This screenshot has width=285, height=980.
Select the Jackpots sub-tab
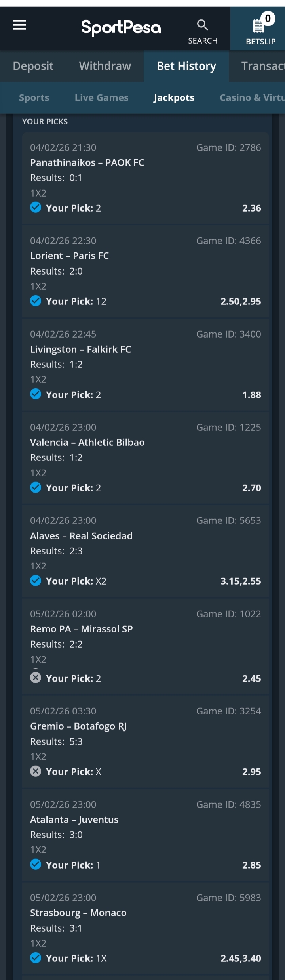[174, 98]
